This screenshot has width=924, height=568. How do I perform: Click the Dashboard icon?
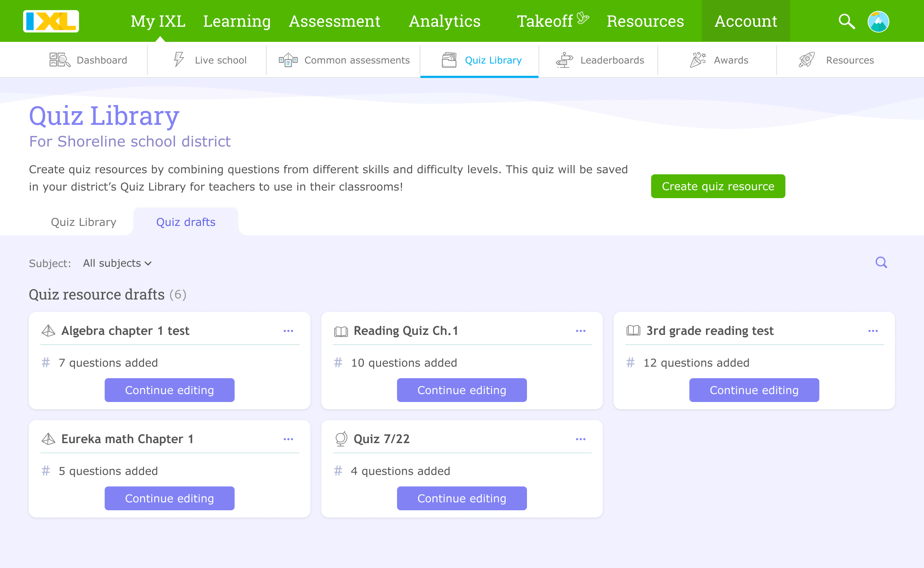click(x=60, y=60)
